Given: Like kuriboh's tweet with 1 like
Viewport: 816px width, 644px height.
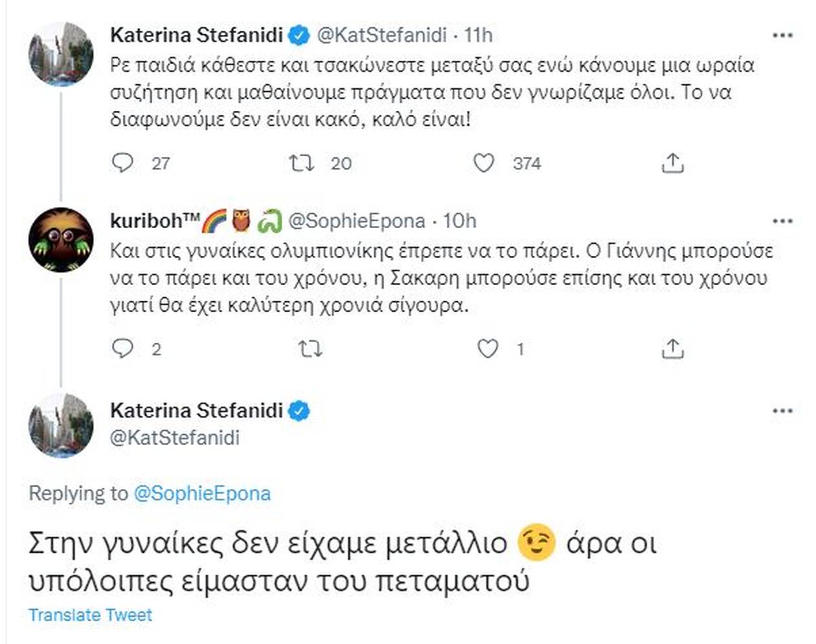Looking at the screenshot, I should [488, 349].
